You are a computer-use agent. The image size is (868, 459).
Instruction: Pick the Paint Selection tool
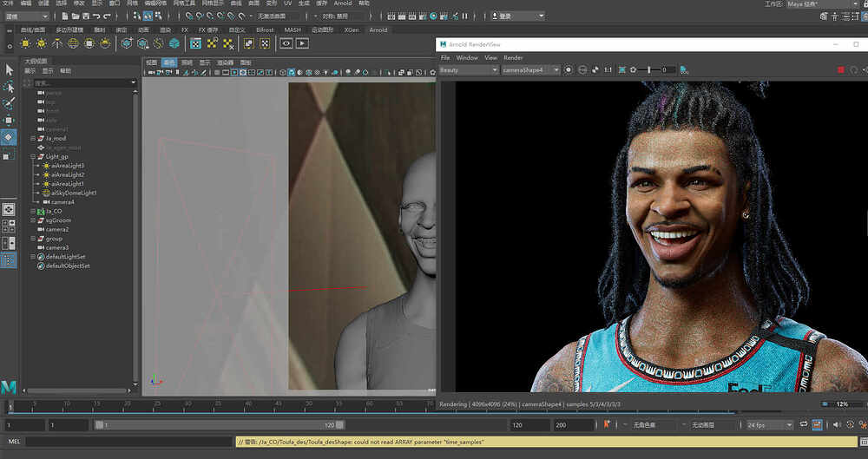[9, 103]
